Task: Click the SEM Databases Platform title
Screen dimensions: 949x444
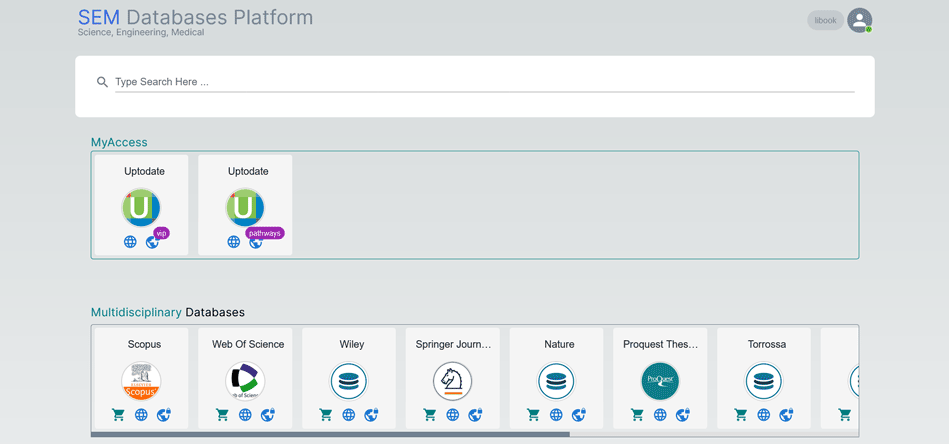Action: 195,18
